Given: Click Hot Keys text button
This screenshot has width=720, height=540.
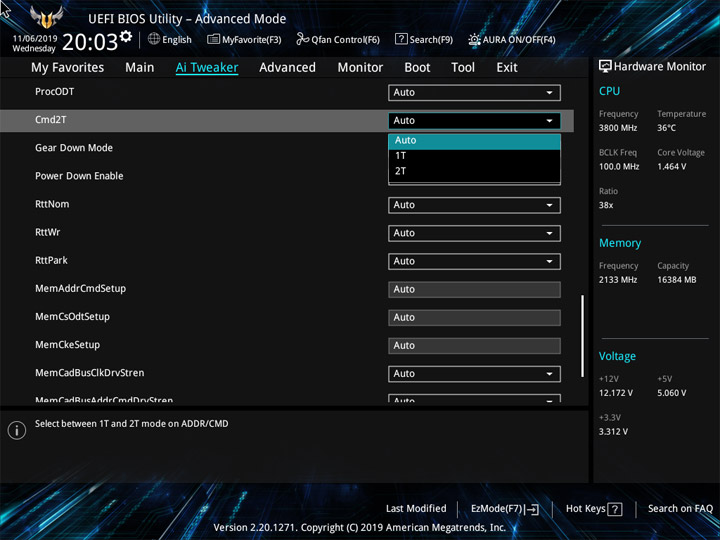Looking at the screenshot, I should 585,509.
